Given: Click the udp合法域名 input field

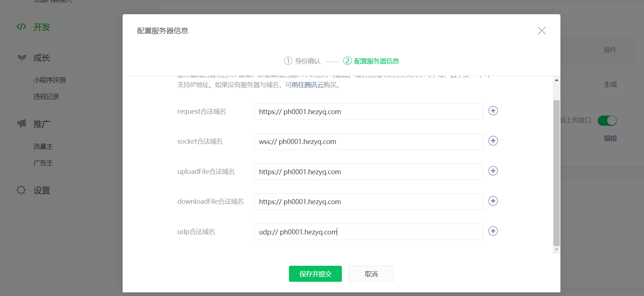Looking at the screenshot, I should [369, 232].
